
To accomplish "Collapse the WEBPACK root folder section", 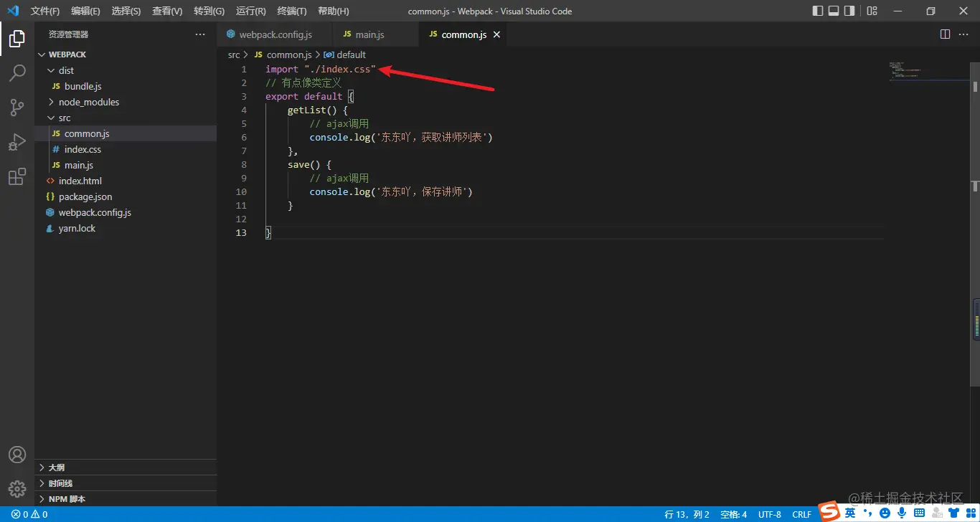I will click(x=126, y=54).
